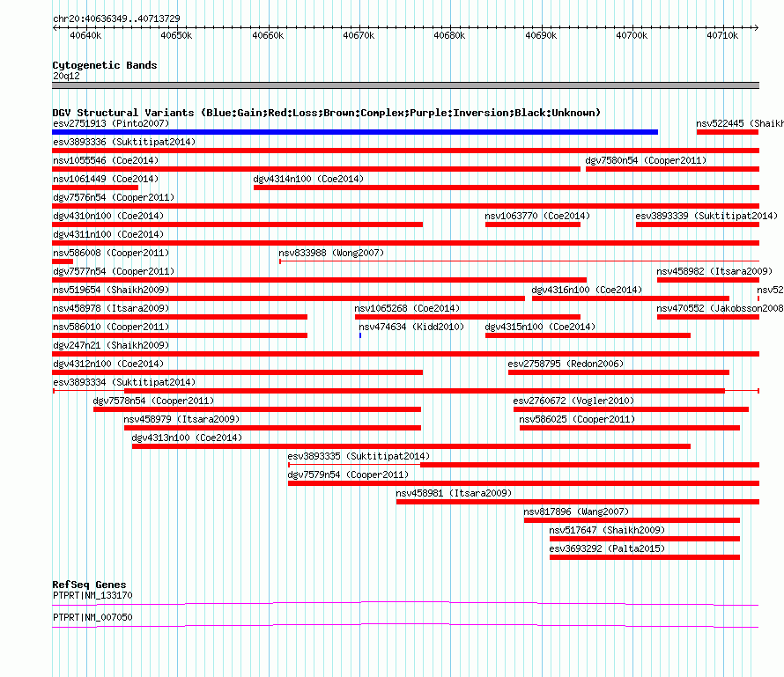This screenshot has width=784, height=677.
Task: Click dgv7579n54 (Cooper2011) label
Action: click(348, 475)
